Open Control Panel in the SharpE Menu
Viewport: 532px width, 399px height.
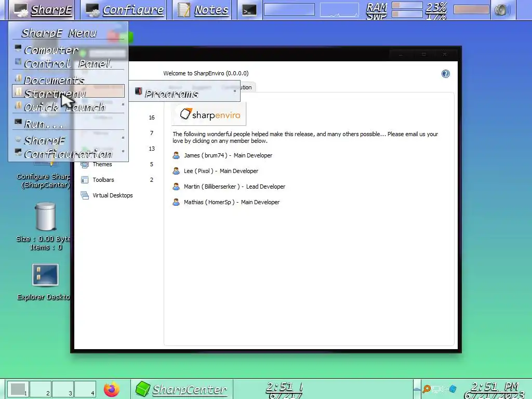pyautogui.click(x=69, y=63)
